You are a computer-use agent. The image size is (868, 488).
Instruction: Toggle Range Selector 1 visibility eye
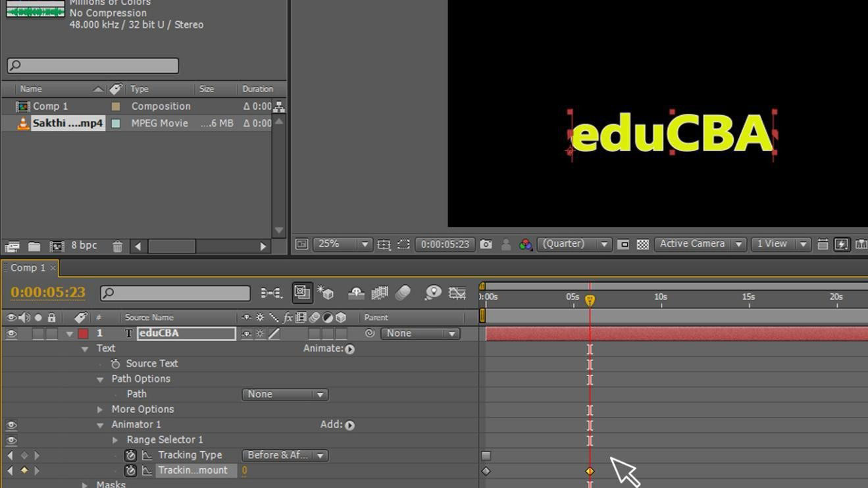coord(11,440)
